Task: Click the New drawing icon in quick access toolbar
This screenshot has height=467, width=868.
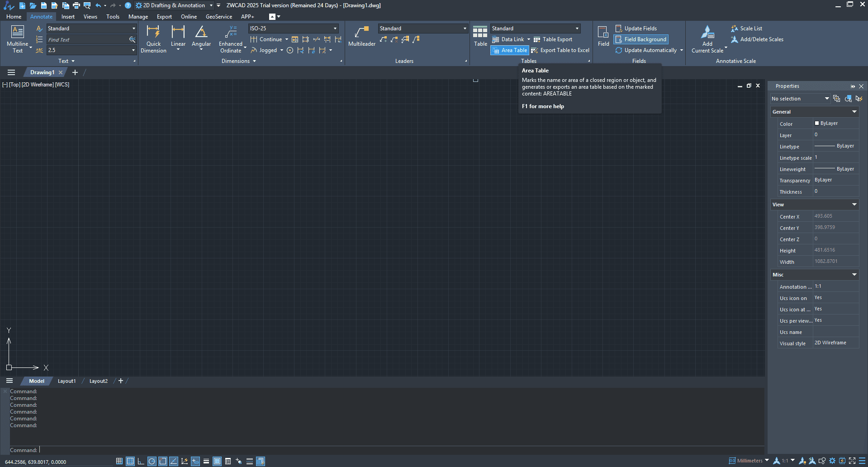Action: pyautogui.click(x=22, y=5)
